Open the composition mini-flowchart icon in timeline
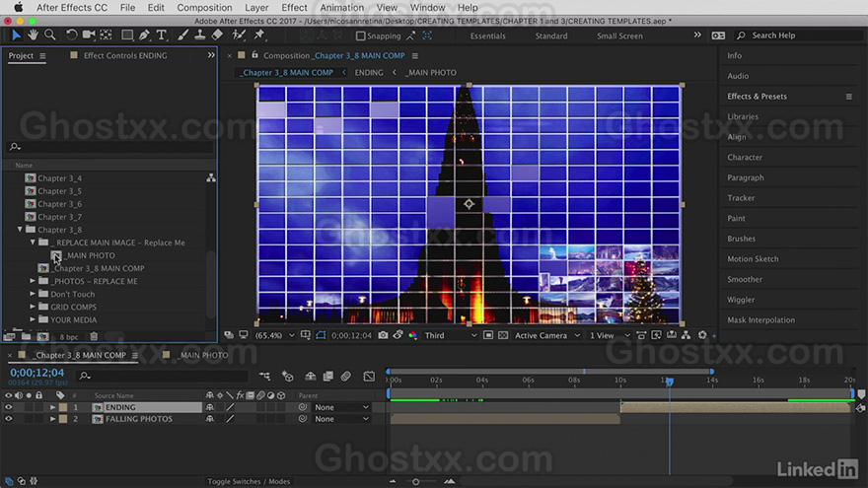The height and width of the screenshot is (488, 868). click(264, 377)
